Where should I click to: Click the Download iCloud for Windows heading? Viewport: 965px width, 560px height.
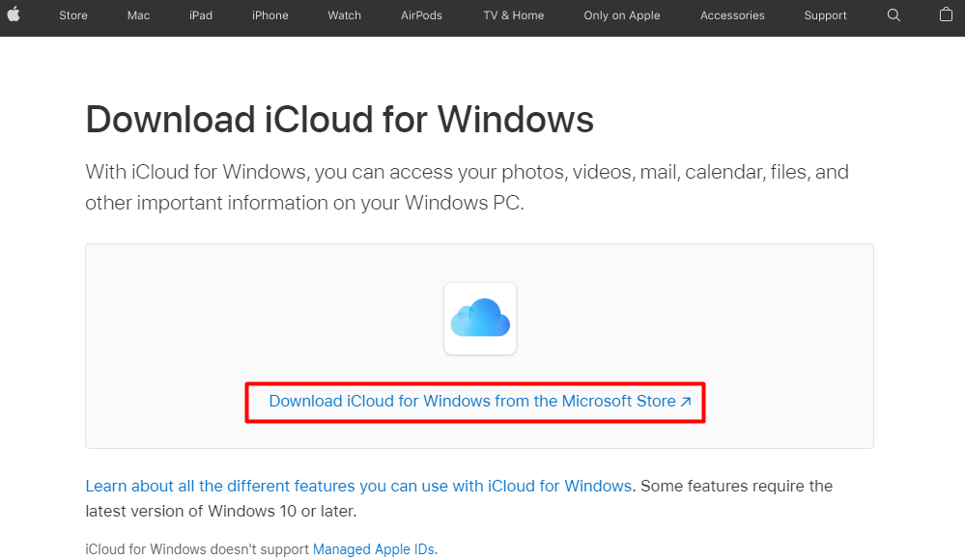tap(340, 120)
